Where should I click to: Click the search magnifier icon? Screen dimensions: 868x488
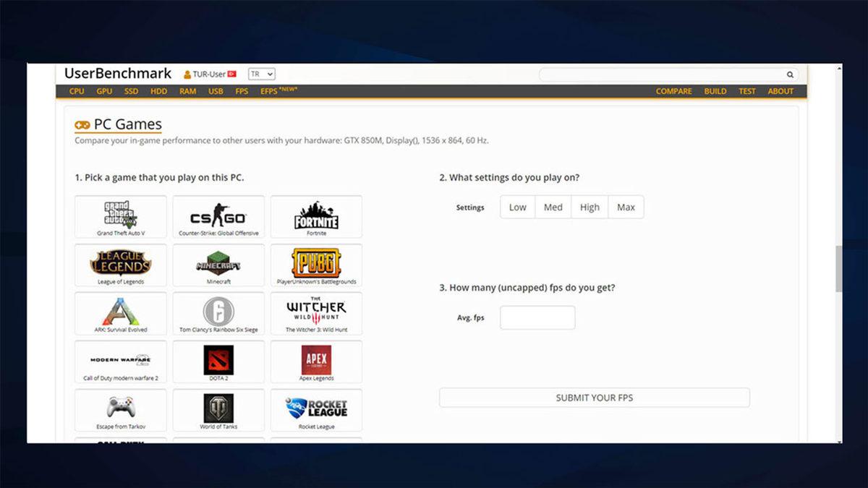click(789, 74)
